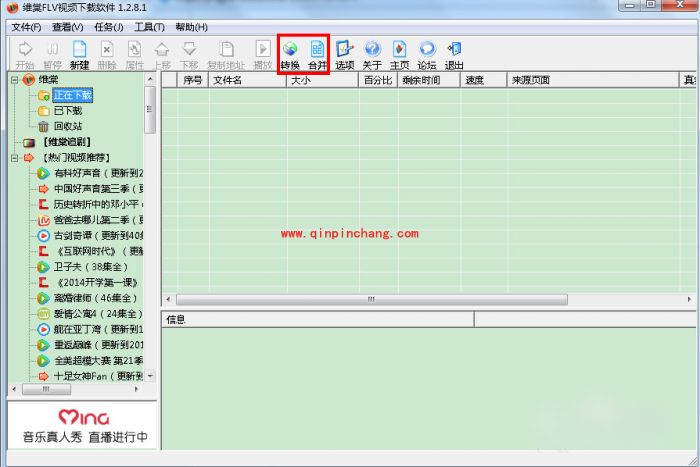The height and width of the screenshot is (467, 700).
Task: Sort by the 文件名 column header
Action: click(248, 80)
